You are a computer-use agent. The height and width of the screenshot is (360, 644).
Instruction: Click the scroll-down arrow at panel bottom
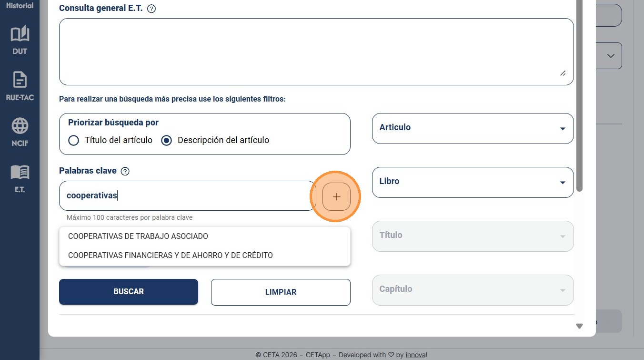(x=579, y=326)
